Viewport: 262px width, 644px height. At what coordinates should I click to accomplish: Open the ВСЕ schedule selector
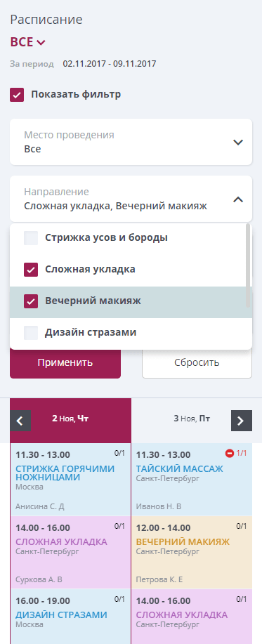(27, 42)
